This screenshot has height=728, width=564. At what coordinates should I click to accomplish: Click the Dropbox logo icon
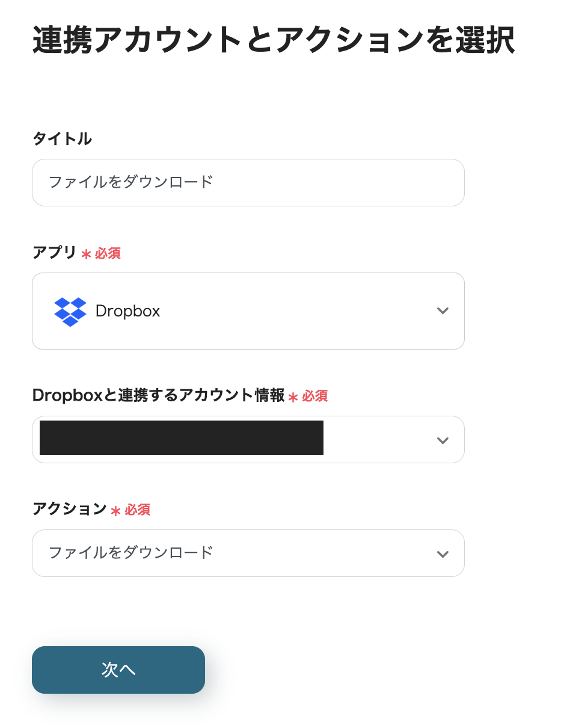pos(70,311)
